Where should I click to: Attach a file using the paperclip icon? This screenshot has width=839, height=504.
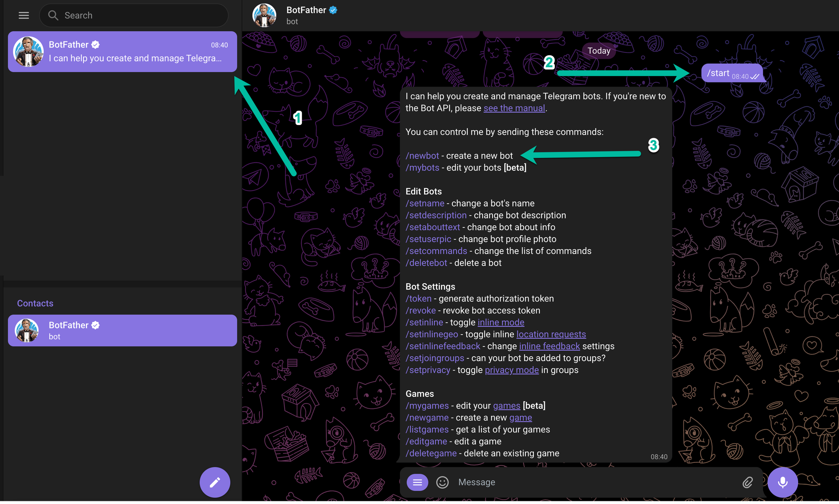[748, 482]
